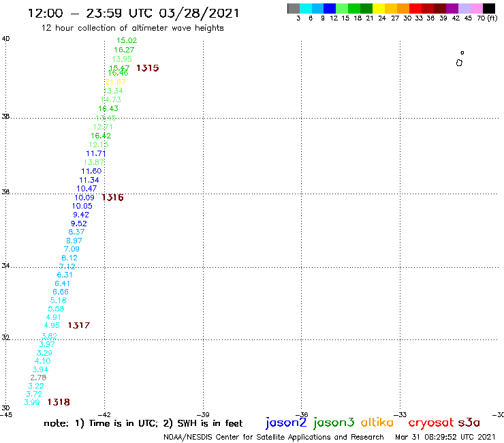The width and height of the screenshot is (504, 443).
Task: Pick the lavender swatch in the legend
Action: coord(464,8)
